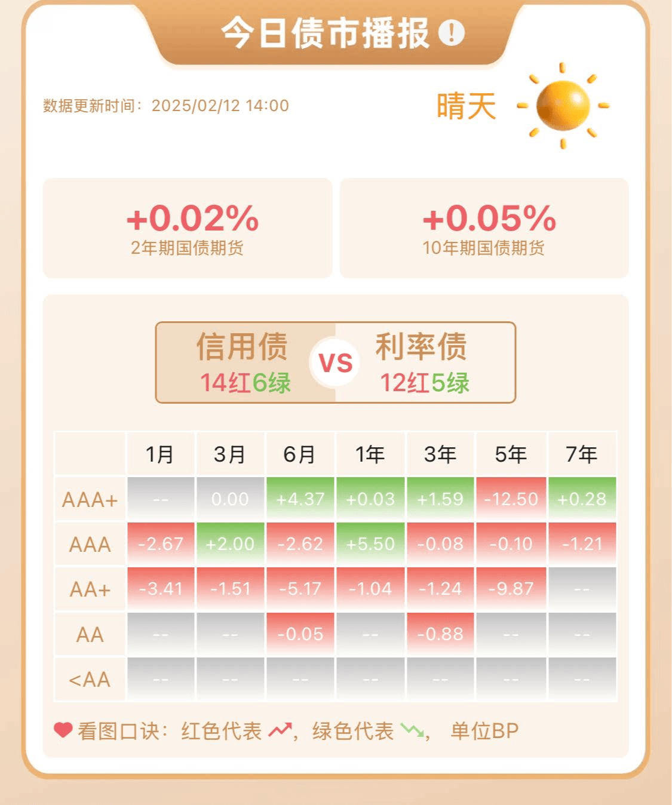
Task: Click the 晴天 weather label
Action: pos(467,106)
